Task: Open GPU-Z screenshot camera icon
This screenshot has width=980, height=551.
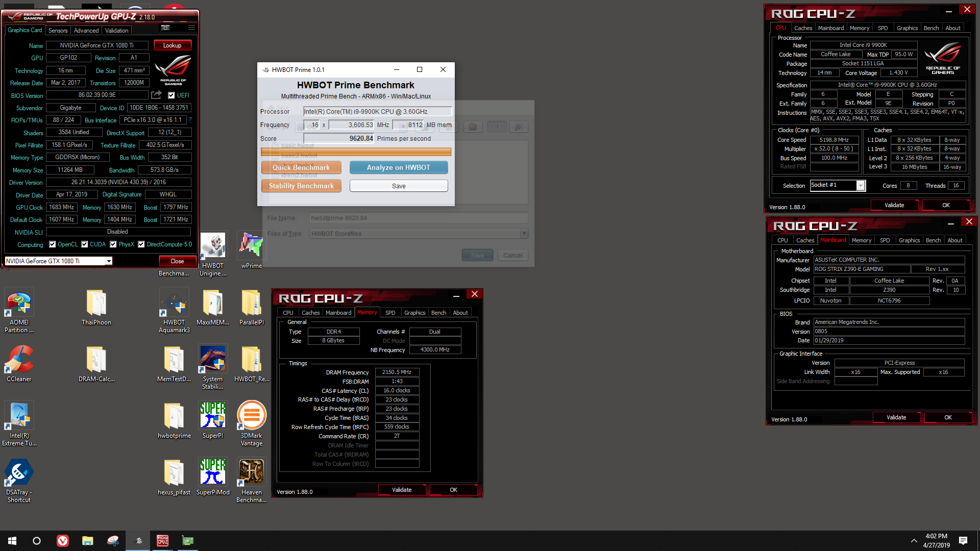Action: [x=165, y=28]
